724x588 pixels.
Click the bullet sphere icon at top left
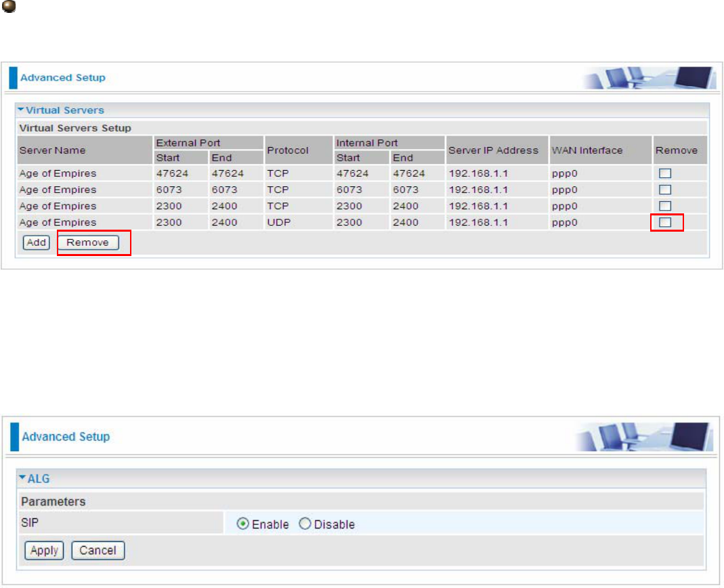(x=9, y=6)
